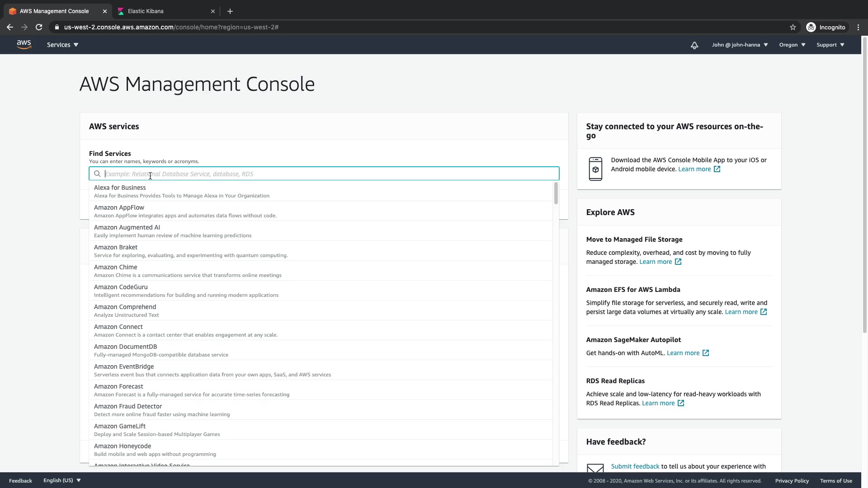This screenshot has height=488, width=868.
Task: Select Amazon EventBridge from the list
Action: pos(124,366)
